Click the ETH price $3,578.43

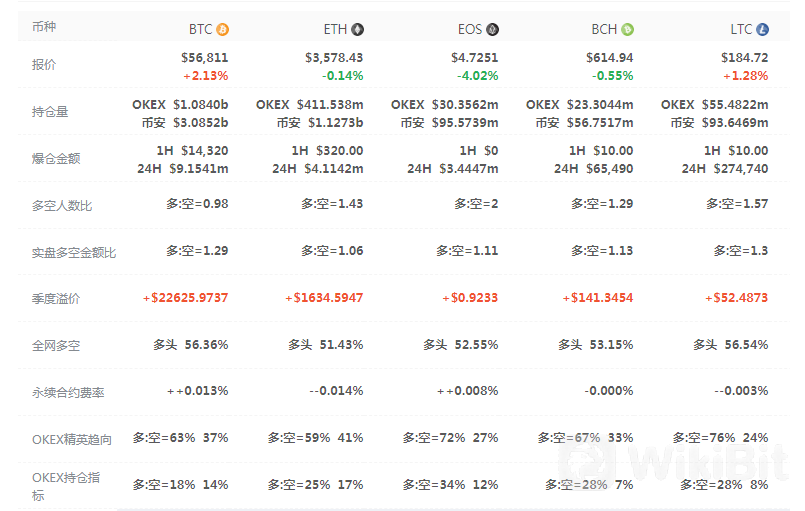(x=334, y=58)
